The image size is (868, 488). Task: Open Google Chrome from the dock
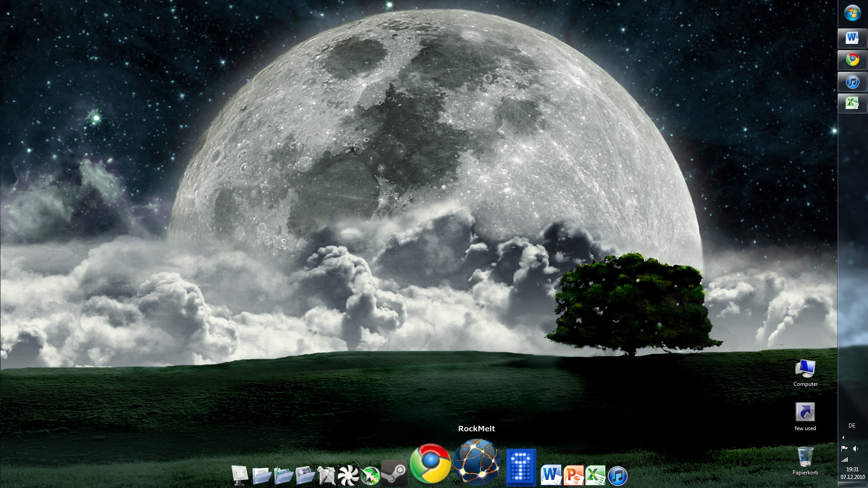[430, 464]
